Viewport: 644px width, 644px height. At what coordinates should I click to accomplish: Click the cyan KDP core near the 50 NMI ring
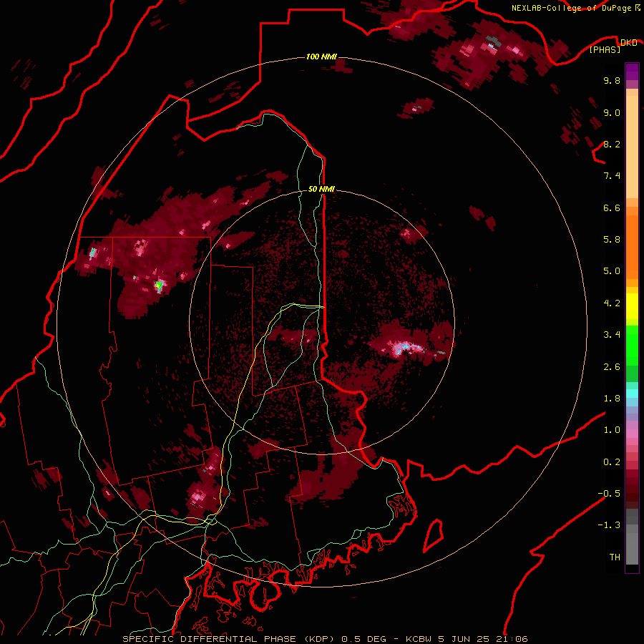[404, 347]
